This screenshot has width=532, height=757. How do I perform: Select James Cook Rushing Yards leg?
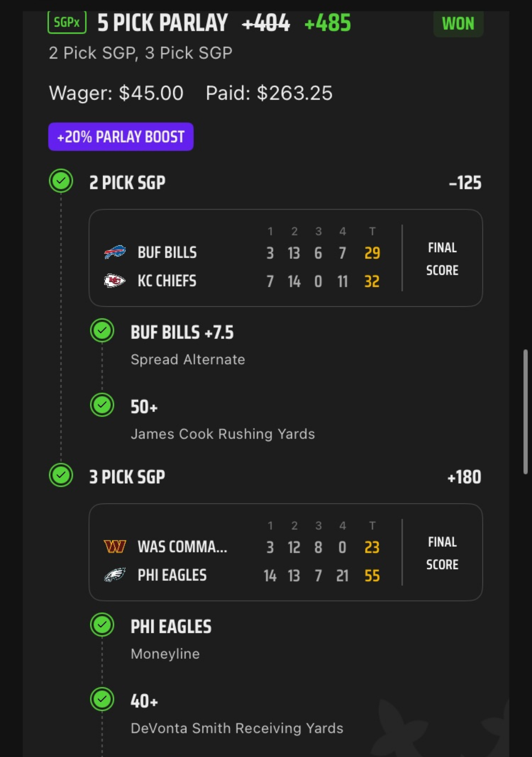point(223,420)
